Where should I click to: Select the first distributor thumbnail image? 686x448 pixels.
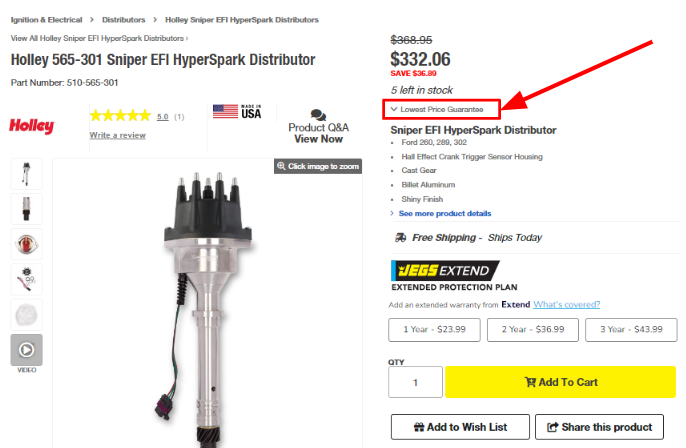point(26,174)
